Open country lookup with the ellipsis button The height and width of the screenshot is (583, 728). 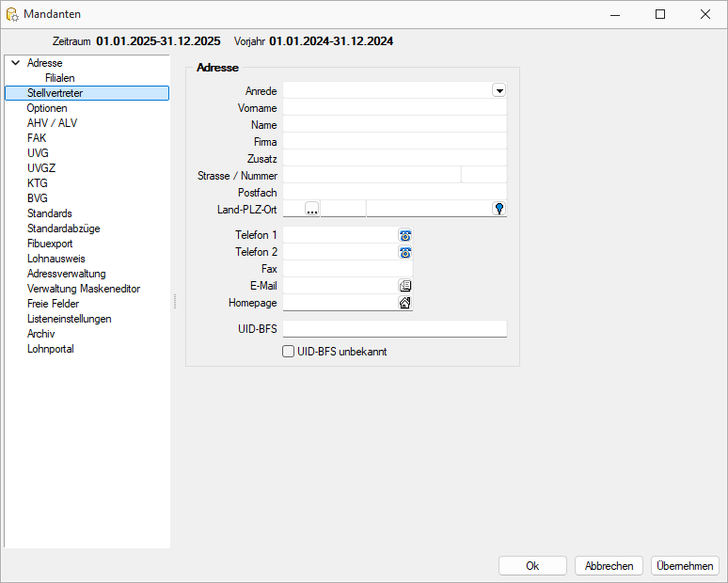[312, 209]
